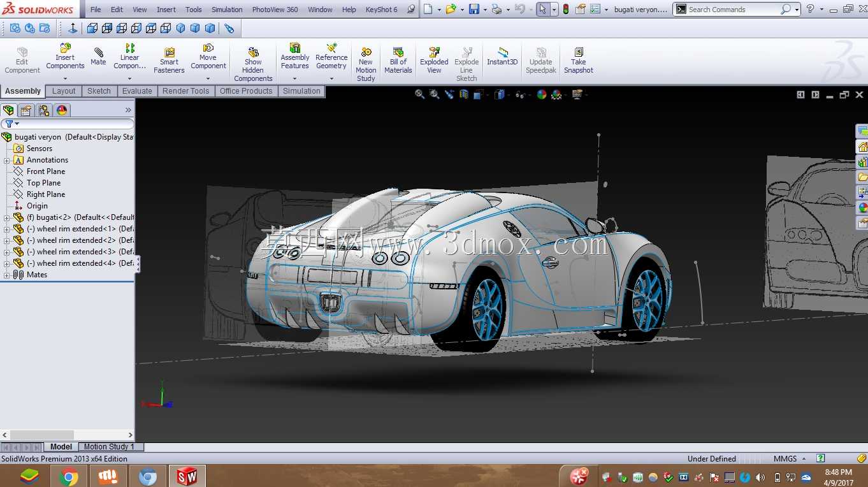Expand the bugati<2> component node

tap(7, 217)
